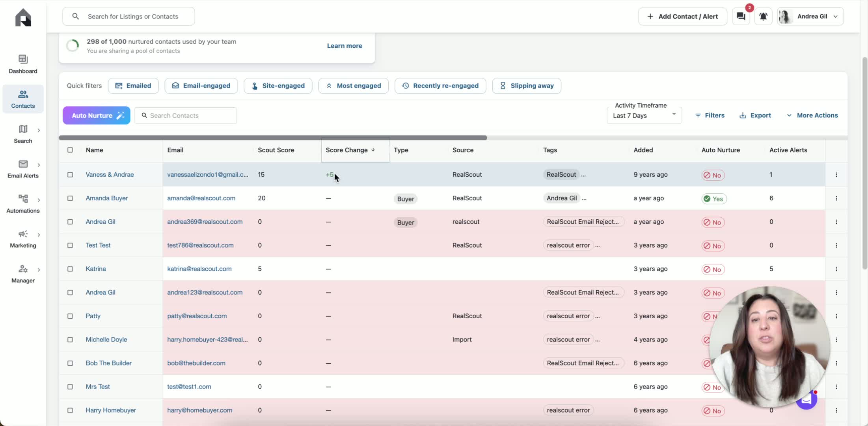Click the RealScout home logo

tap(23, 17)
